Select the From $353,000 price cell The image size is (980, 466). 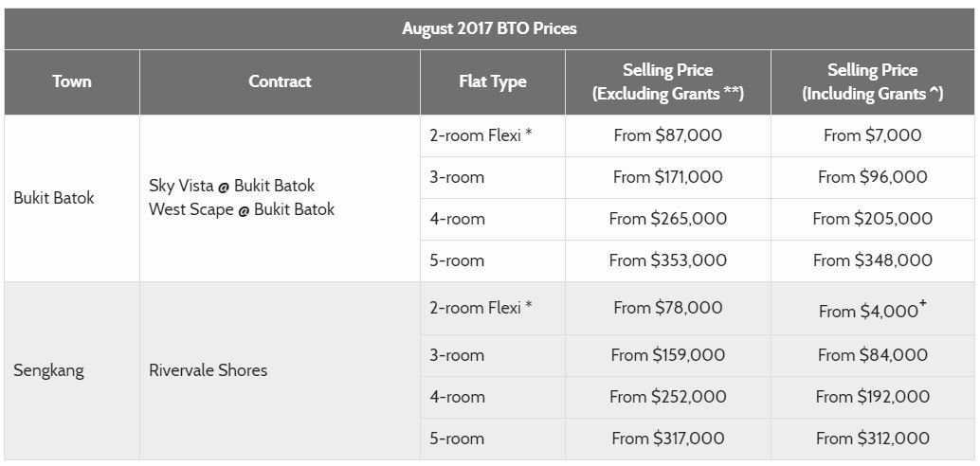click(x=667, y=261)
